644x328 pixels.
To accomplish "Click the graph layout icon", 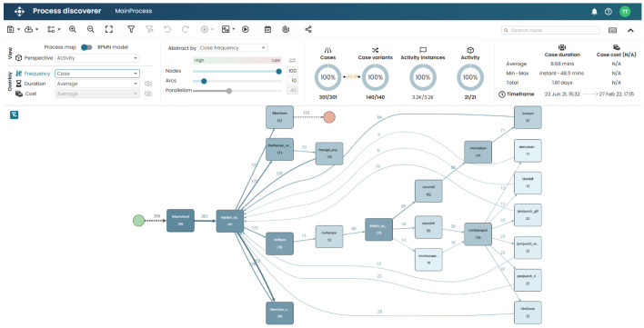I will pyautogui.click(x=51, y=29).
